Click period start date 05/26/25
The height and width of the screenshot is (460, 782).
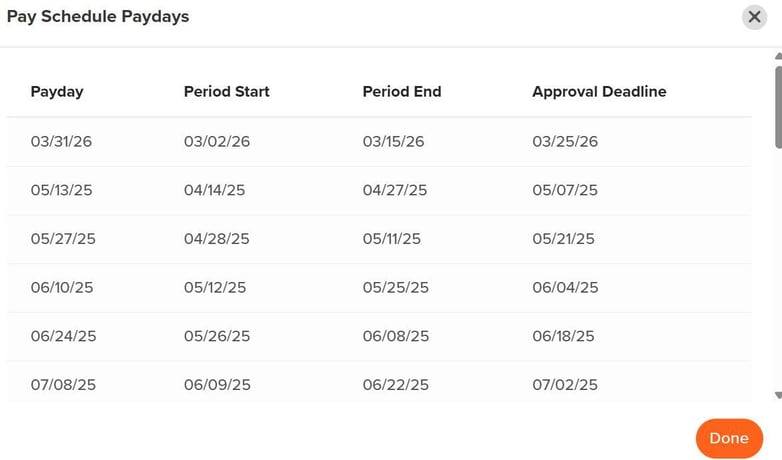216,336
